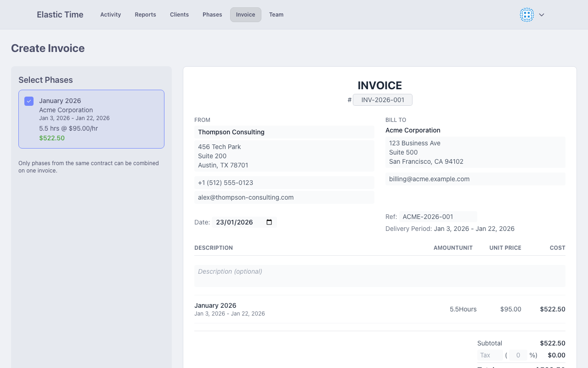588x368 pixels.
Task: Open the Reports section
Action: tap(145, 14)
